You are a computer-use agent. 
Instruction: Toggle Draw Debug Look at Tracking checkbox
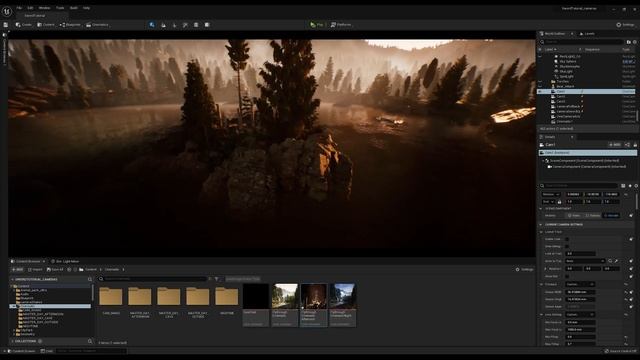[x=567, y=247]
